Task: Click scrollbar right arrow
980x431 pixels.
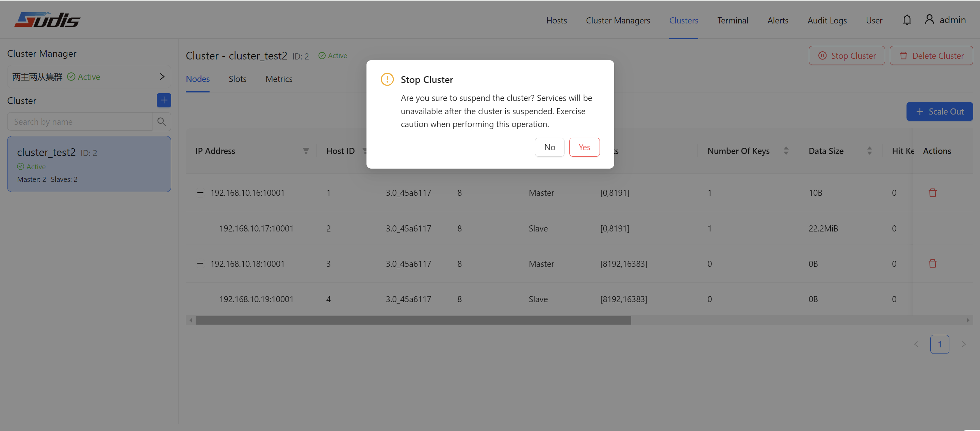Action: tap(968, 321)
